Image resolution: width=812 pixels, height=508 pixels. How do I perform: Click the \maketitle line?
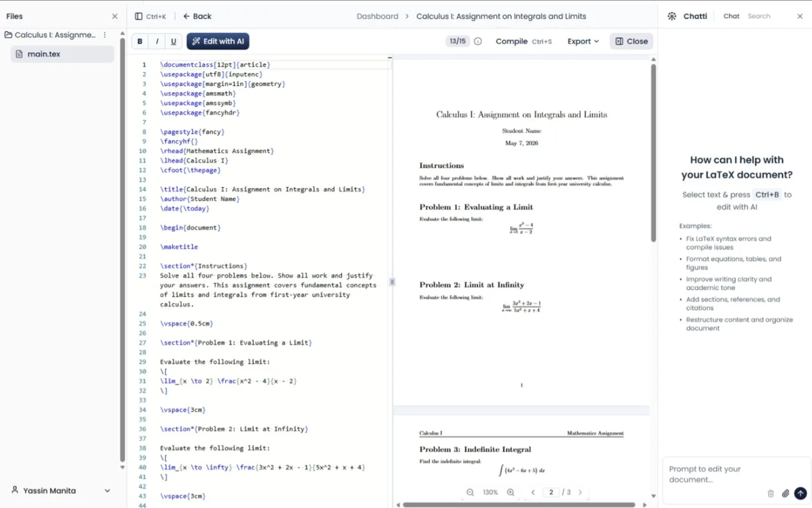point(179,247)
